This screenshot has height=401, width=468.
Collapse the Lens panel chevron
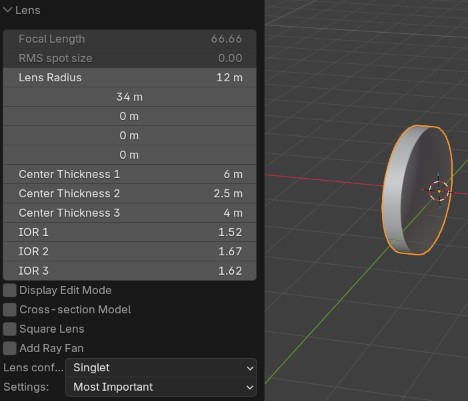tap(7, 10)
